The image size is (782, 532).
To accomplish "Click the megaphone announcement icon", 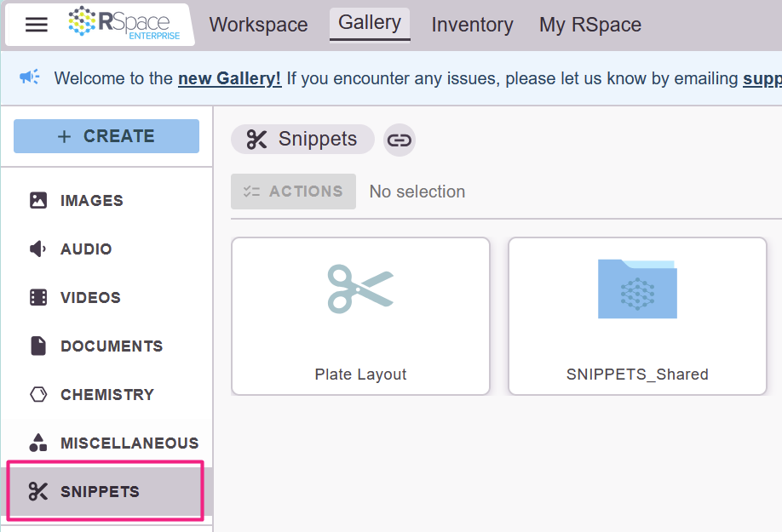I will point(30,77).
